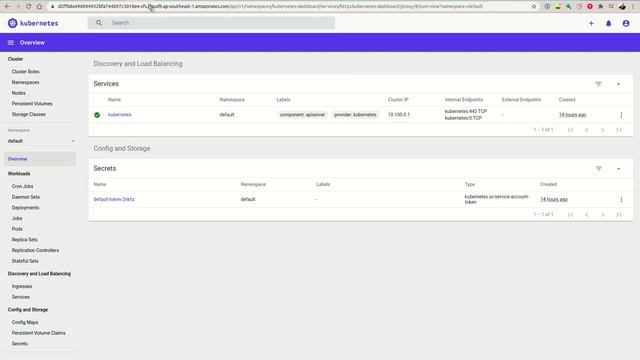Viewport: 640px width, 360px height.
Task: Go to next page in Services pagination
Action: click(x=602, y=130)
